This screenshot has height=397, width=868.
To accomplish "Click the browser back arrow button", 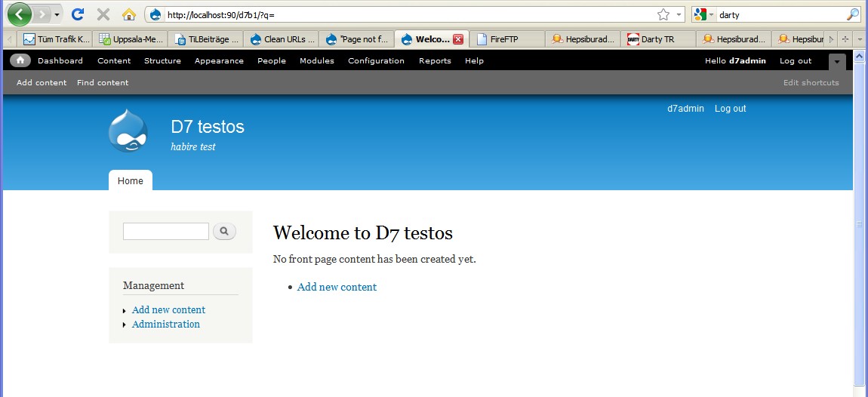I will pyautogui.click(x=18, y=14).
